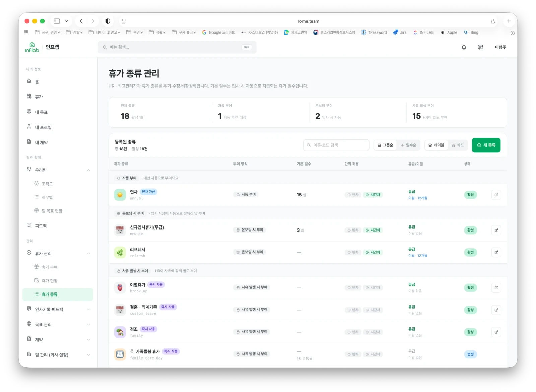Open the feedback message icon in header
This screenshot has width=536, height=392.
(x=480, y=47)
